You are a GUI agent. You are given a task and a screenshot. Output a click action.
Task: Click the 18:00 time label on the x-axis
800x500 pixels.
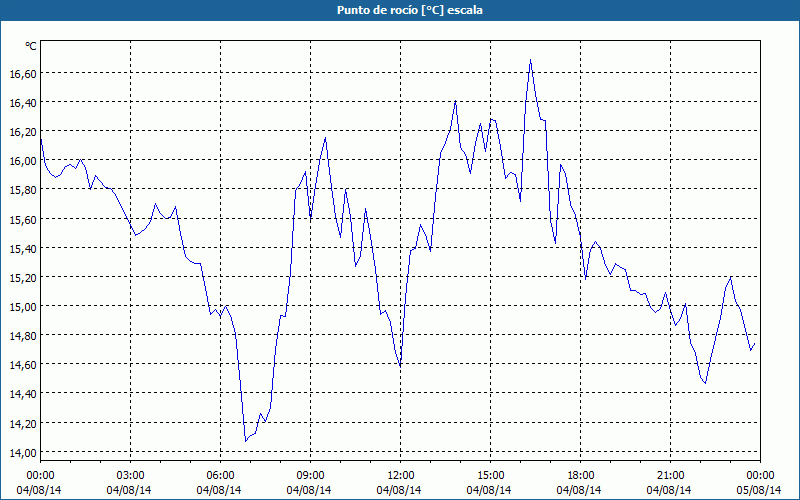(580, 475)
